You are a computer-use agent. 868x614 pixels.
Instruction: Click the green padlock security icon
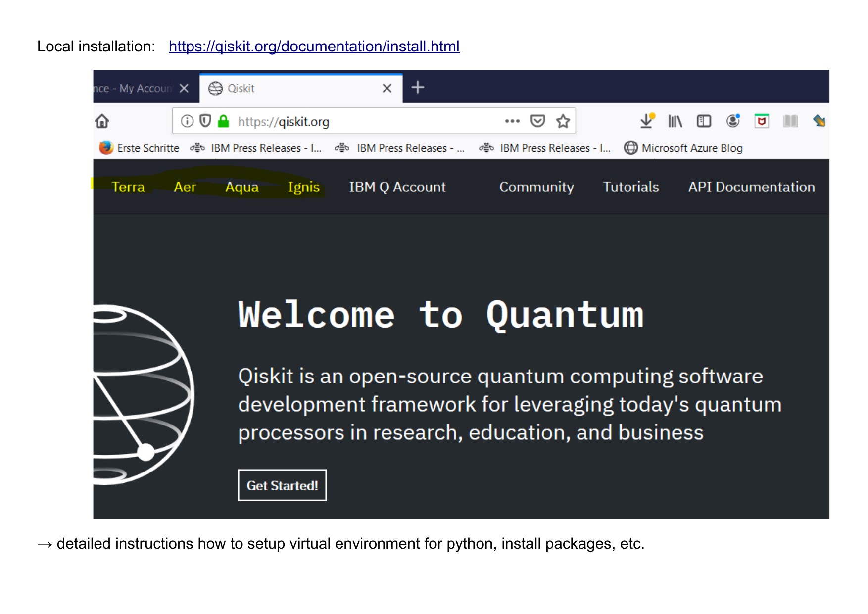[x=224, y=121]
